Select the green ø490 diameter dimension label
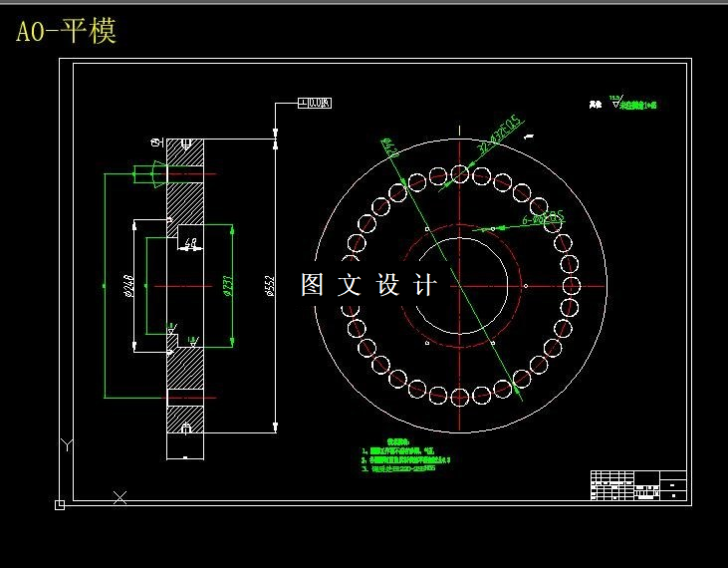The image size is (728, 568). coord(390,147)
